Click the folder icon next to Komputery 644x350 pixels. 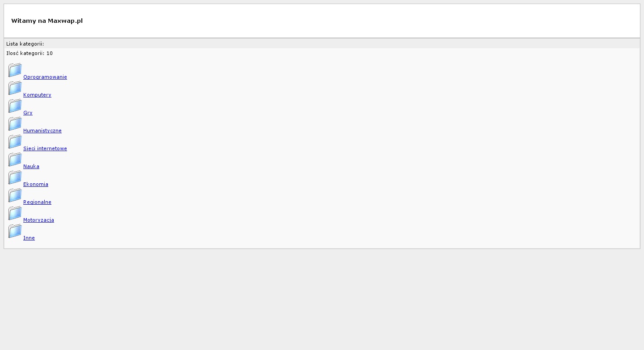pyautogui.click(x=15, y=88)
